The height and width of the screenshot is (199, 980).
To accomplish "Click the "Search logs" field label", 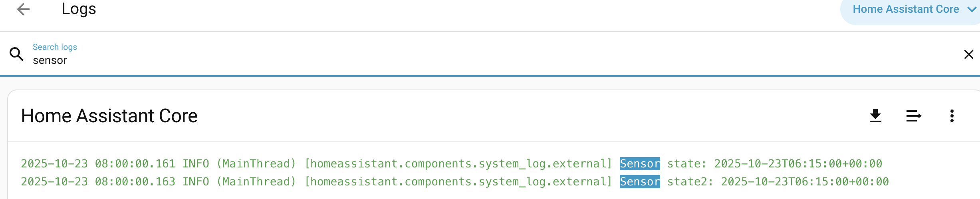I will tap(55, 47).
